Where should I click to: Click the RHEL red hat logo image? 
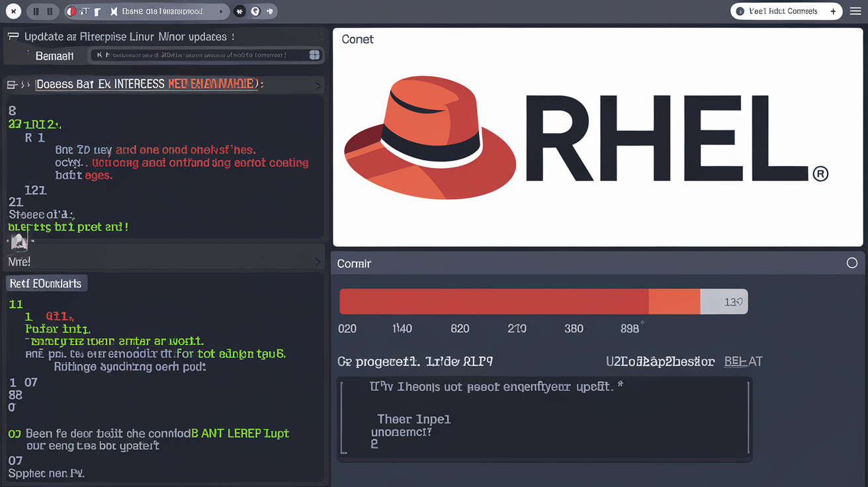tap(430, 138)
